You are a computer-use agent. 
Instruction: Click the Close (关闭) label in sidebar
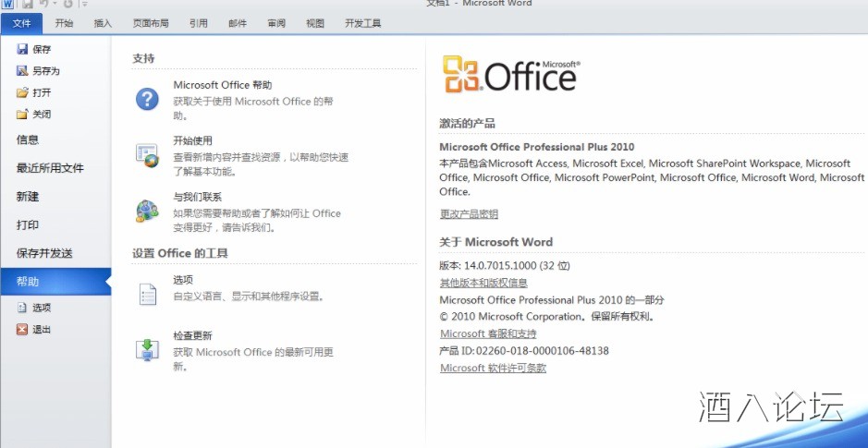point(42,115)
